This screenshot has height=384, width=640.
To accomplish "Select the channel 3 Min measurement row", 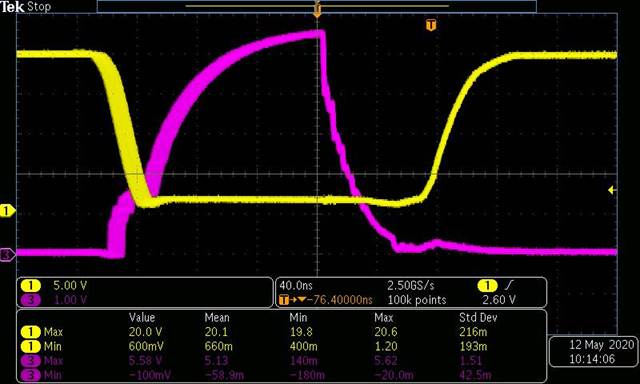I will click(x=282, y=375).
